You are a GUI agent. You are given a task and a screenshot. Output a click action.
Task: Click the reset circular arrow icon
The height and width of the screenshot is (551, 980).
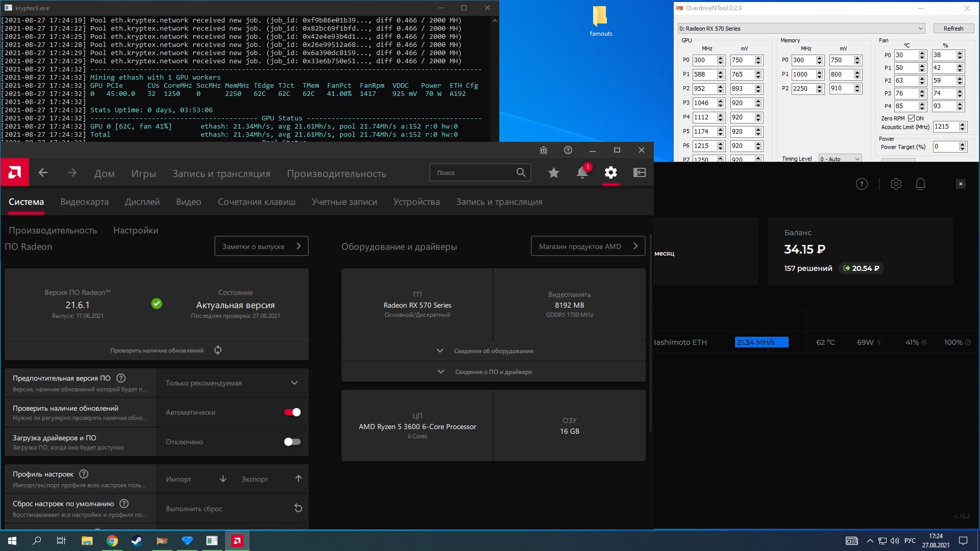point(299,508)
